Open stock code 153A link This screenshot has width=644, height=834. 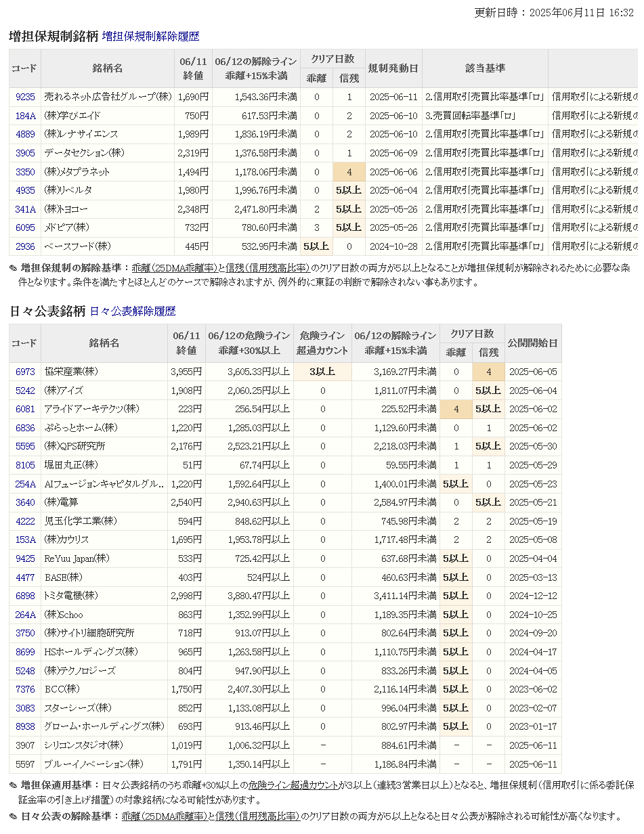coord(25,540)
